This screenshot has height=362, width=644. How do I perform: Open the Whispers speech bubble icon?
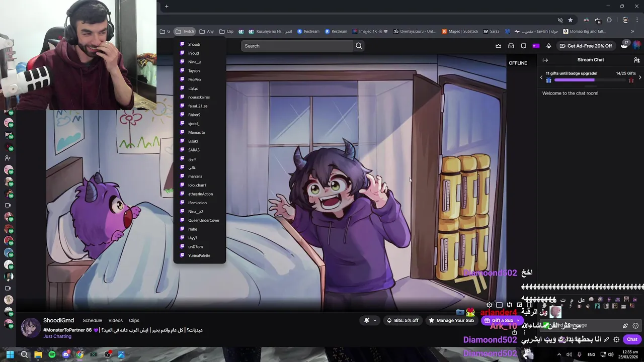pos(523,46)
